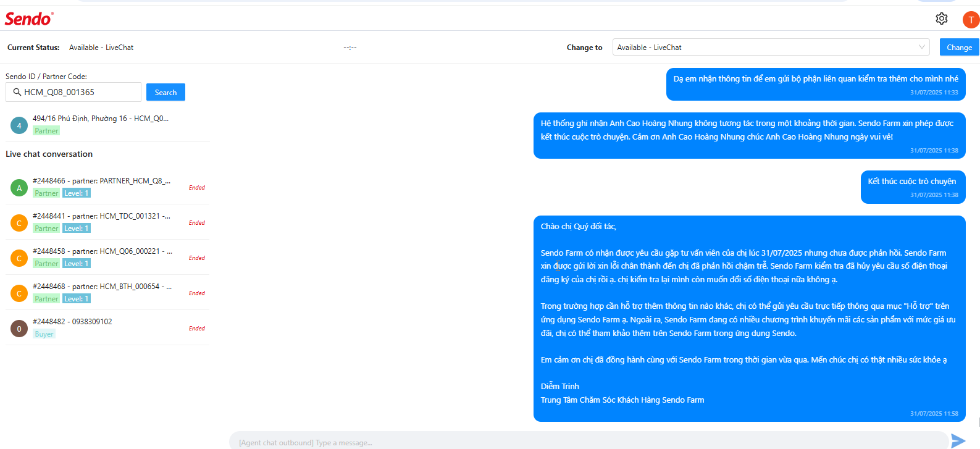
Task: Click Level: 1 tag of chat #2448441
Action: tap(77, 229)
